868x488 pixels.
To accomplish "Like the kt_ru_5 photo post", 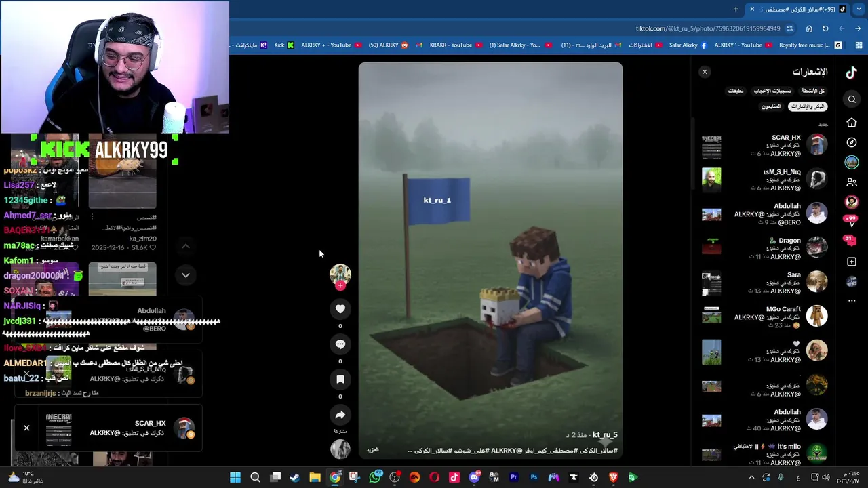I will point(340,309).
